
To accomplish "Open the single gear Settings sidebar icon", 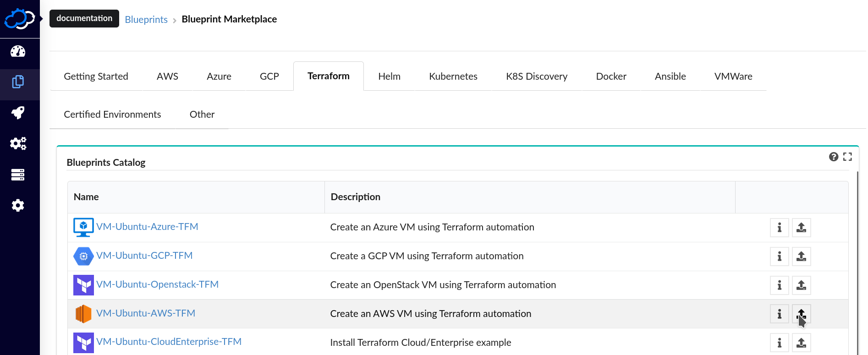I will tap(18, 205).
